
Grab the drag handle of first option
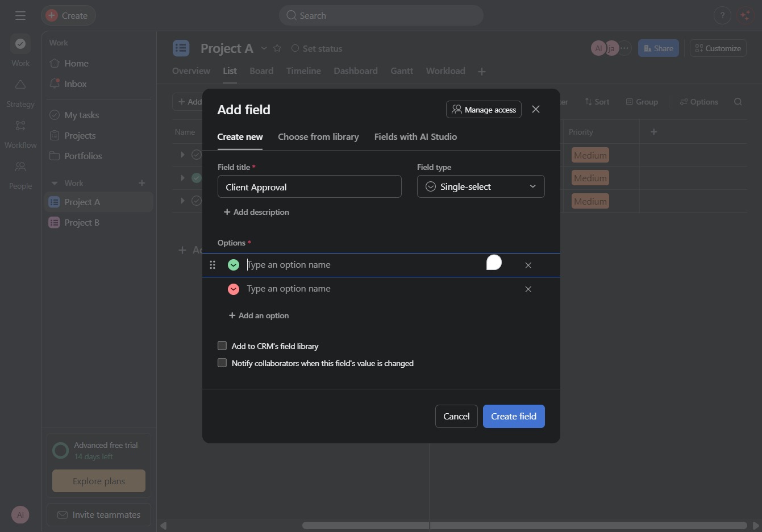213,265
